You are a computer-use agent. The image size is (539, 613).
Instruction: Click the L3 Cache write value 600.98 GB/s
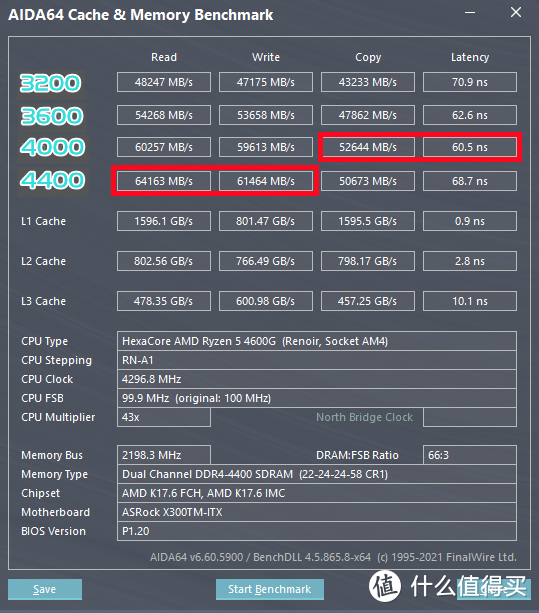(266, 301)
